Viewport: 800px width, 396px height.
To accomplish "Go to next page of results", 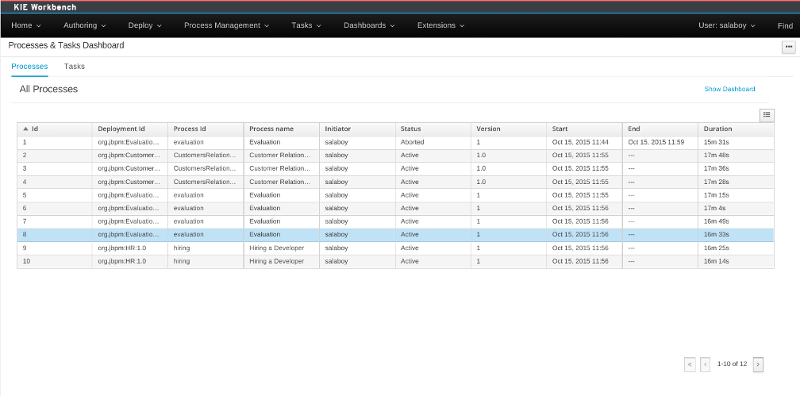I will click(x=758, y=364).
